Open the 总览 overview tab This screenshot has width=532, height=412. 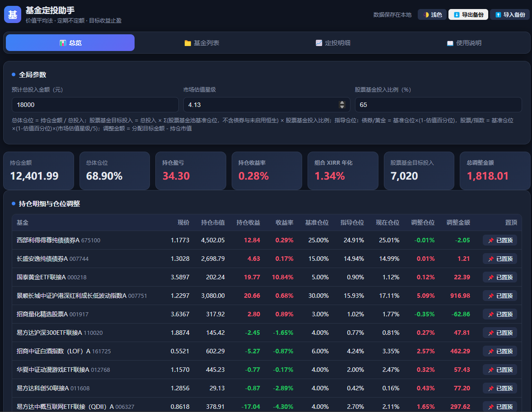[x=70, y=43]
